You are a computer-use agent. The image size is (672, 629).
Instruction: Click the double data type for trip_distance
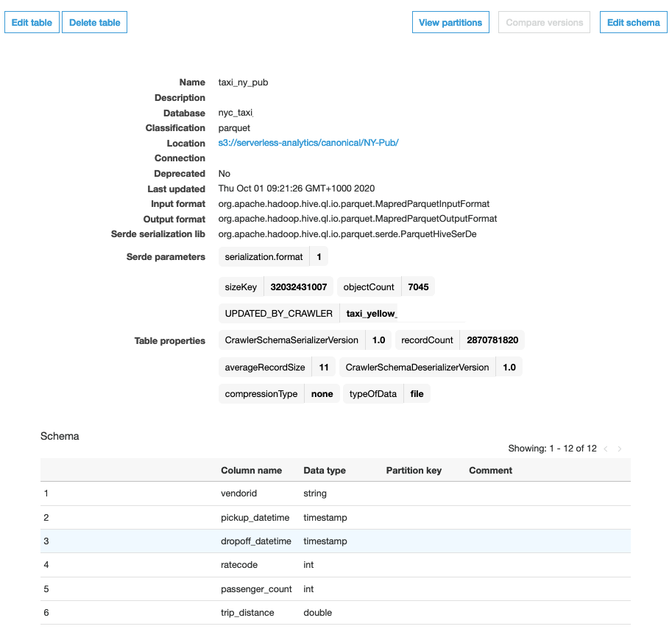(x=317, y=613)
